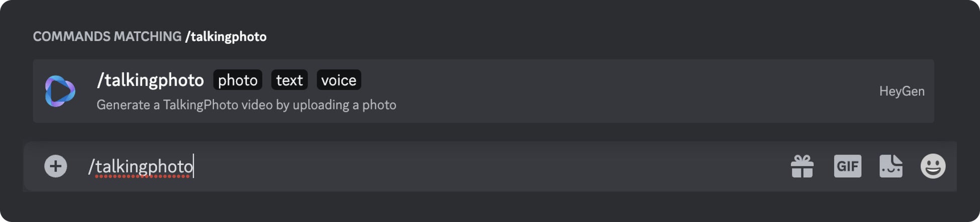980x222 pixels.
Task: Open the sticker picker
Action: 891,166
